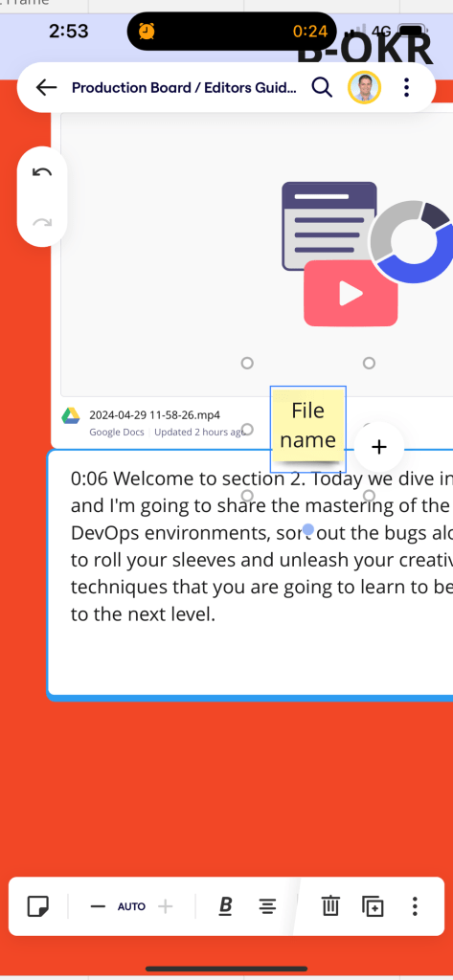Play the embedded video preview
The width and height of the screenshot is (453, 980).
click(x=351, y=294)
